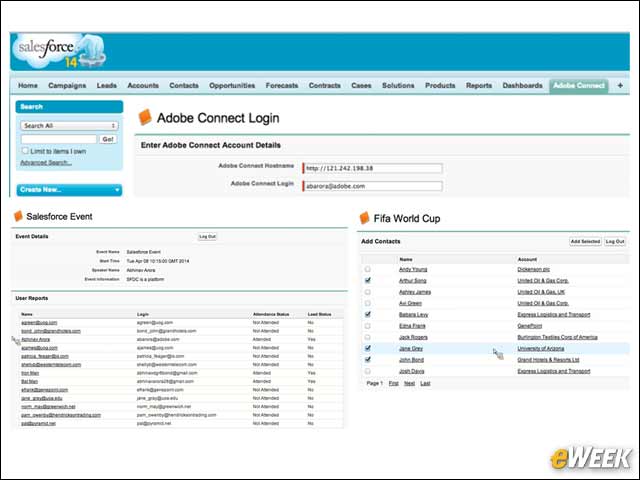Open the Opportunities tab

(232, 85)
